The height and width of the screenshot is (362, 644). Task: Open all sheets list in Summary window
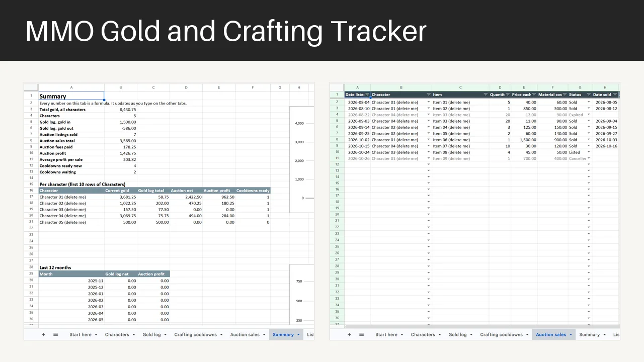tap(55, 334)
